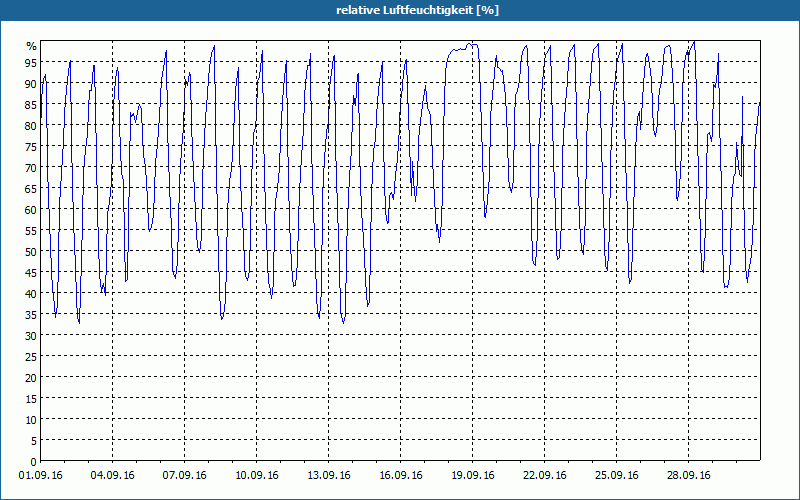
Task: Select the 70 y-axis value
Action: click(x=31, y=168)
